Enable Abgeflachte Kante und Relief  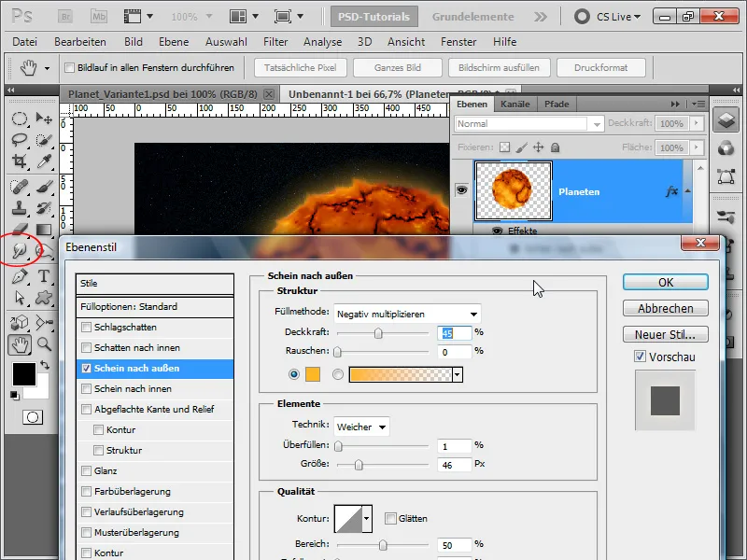(86, 409)
